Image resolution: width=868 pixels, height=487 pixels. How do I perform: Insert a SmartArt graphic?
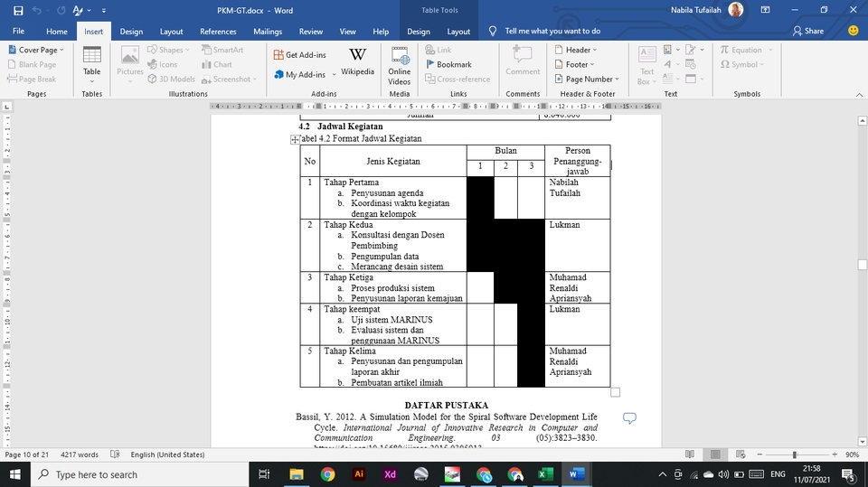tap(222, 50)
